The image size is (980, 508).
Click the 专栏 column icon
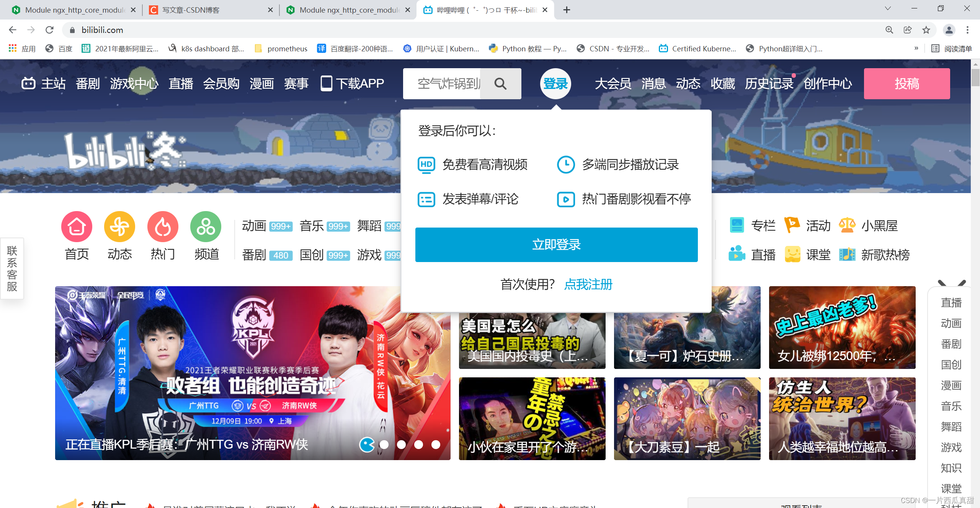click(737, 225)
